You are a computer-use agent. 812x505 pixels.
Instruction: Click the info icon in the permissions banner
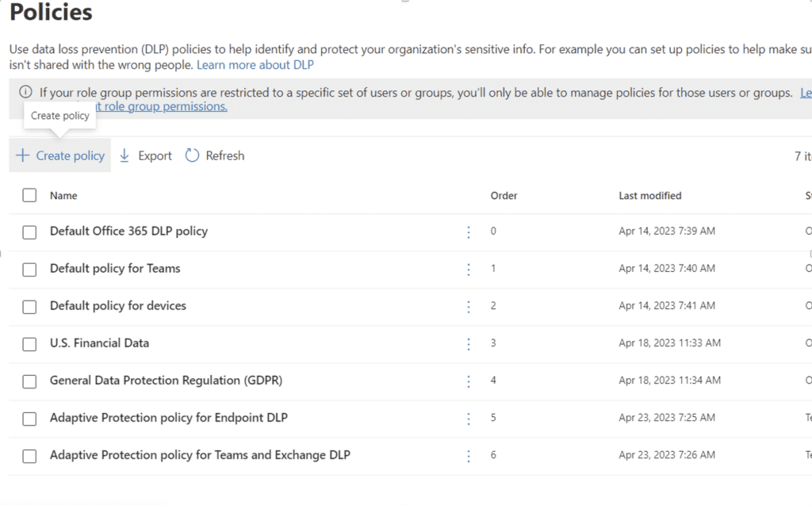(x=25, y=92)
